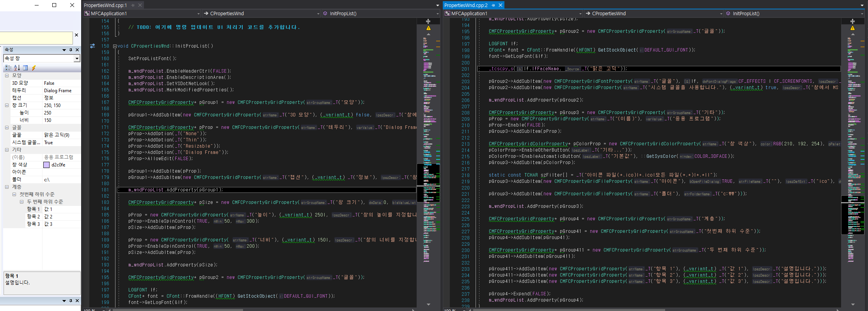The width and height of the screenshot is (868, 311).
Task: Pin the bottom docked pane
Action: 71,300
